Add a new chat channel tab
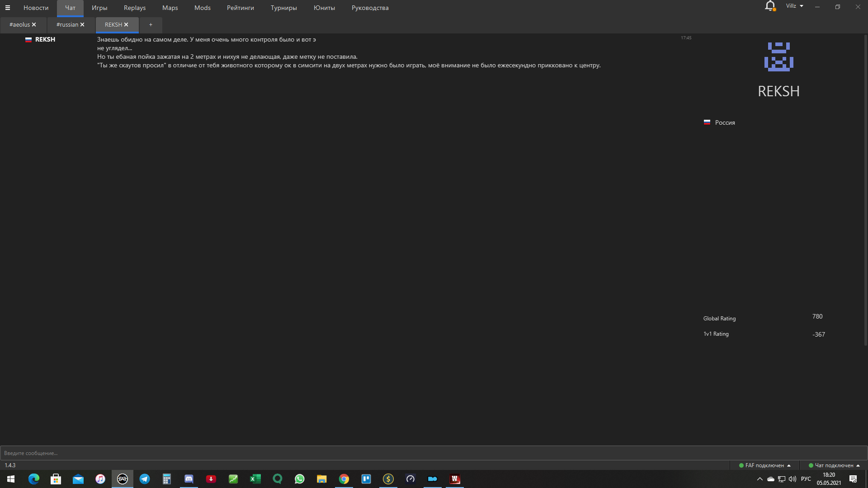 click(151, 25)
